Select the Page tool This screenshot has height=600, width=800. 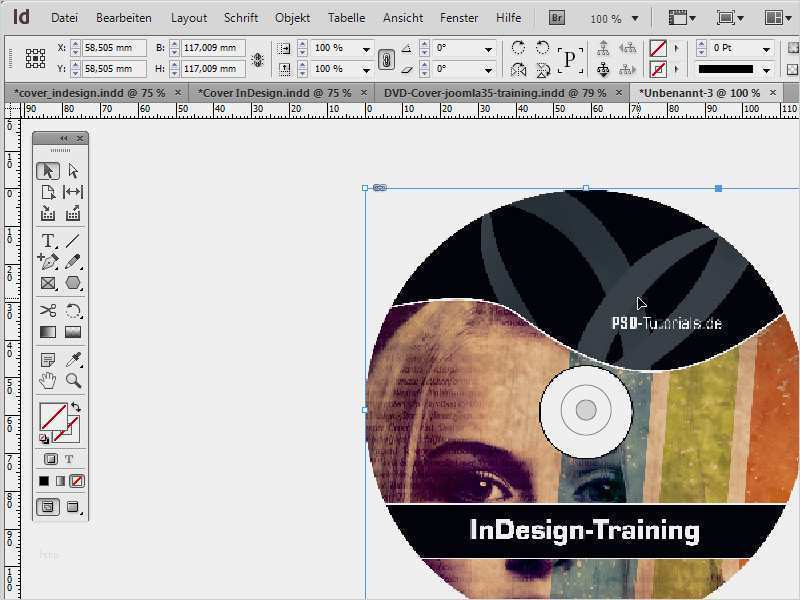click(x=48, y=192)
